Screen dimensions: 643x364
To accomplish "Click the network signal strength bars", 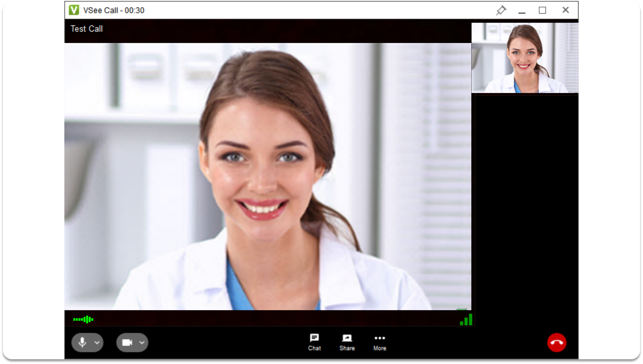I will tap(466, 319).
